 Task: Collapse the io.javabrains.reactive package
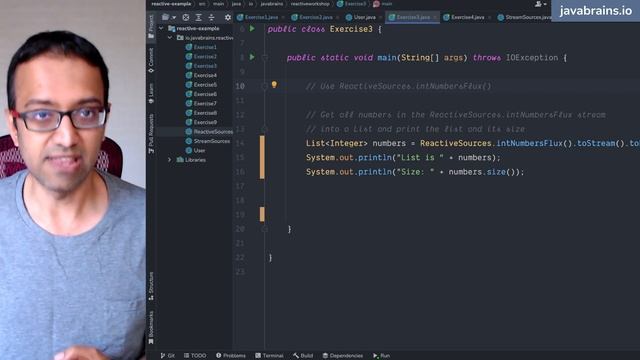click(x=170, y=38)
